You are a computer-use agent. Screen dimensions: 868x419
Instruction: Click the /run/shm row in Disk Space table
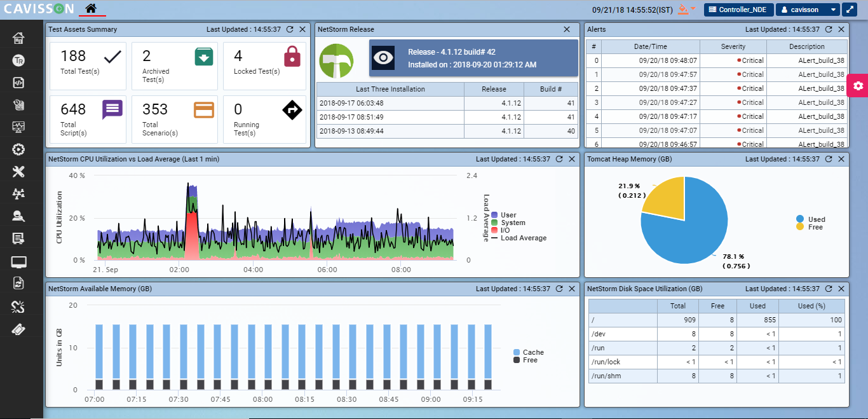point(716,376)
